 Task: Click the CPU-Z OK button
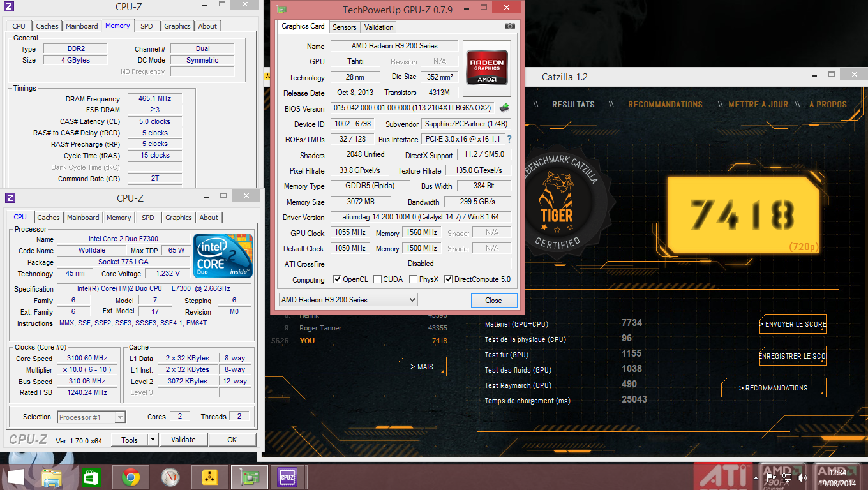[x=232, y=440]
